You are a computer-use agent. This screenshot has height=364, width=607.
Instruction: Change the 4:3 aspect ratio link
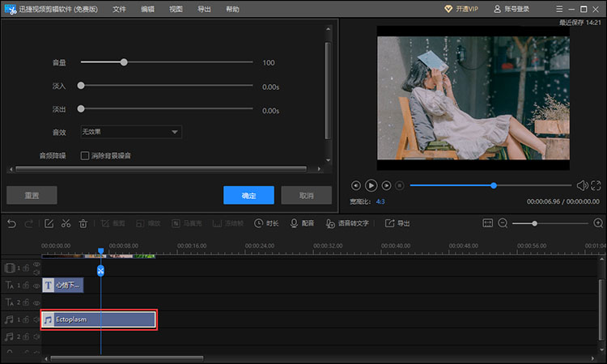(380, 201)
